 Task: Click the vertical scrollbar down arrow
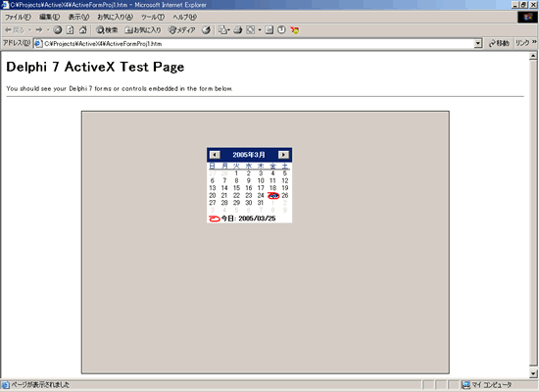point(533,373)
